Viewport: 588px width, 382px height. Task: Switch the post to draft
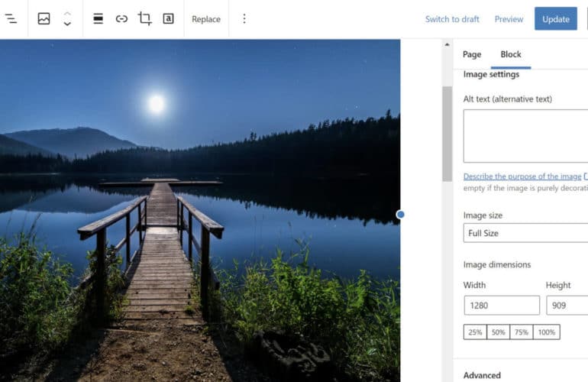pos(452,19)
